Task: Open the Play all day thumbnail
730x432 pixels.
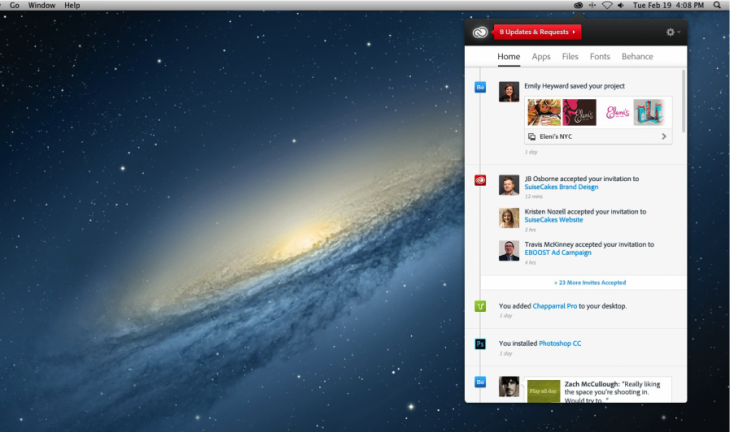Action: click(x=543, y=391)
